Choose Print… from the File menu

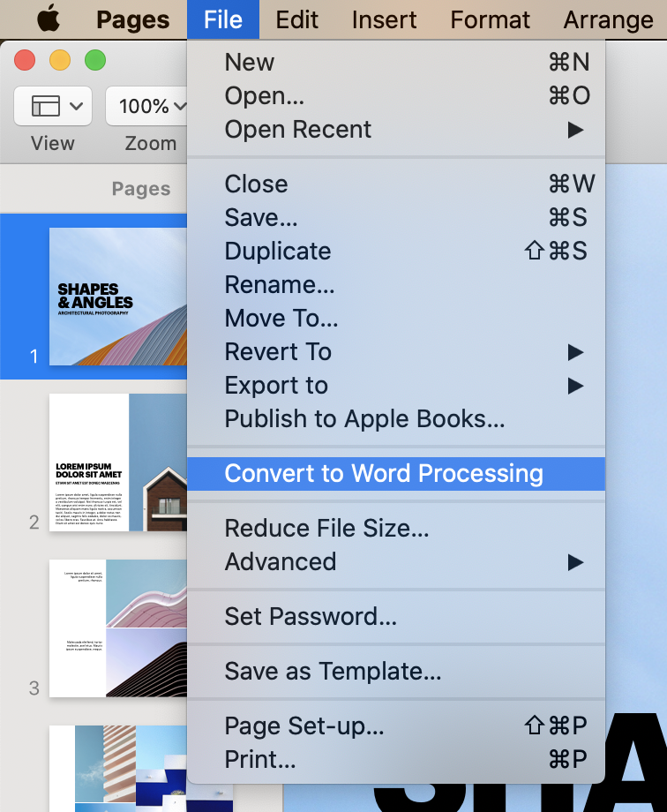[x=396, y=760]
